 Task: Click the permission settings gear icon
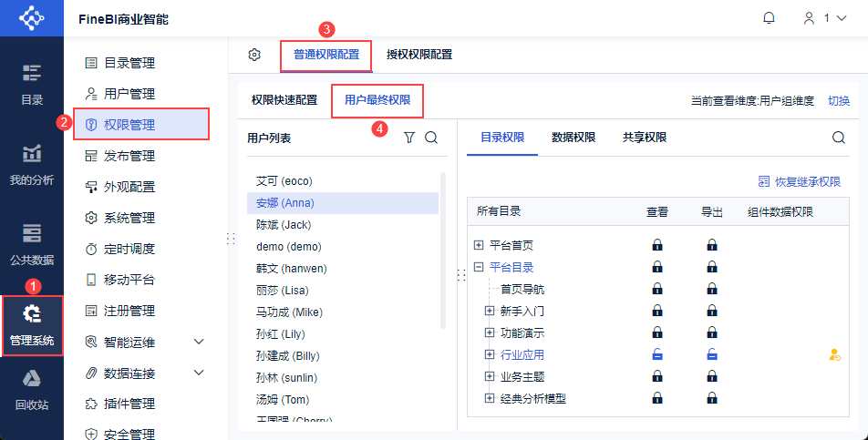254,55
